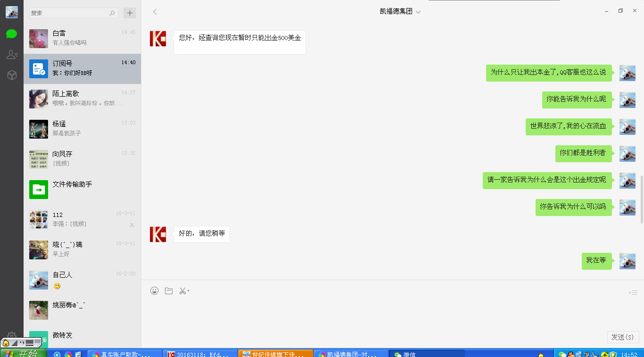Click the chat conversation scrollbar
This screenshot has height=357, width=644.
(641, 199)
